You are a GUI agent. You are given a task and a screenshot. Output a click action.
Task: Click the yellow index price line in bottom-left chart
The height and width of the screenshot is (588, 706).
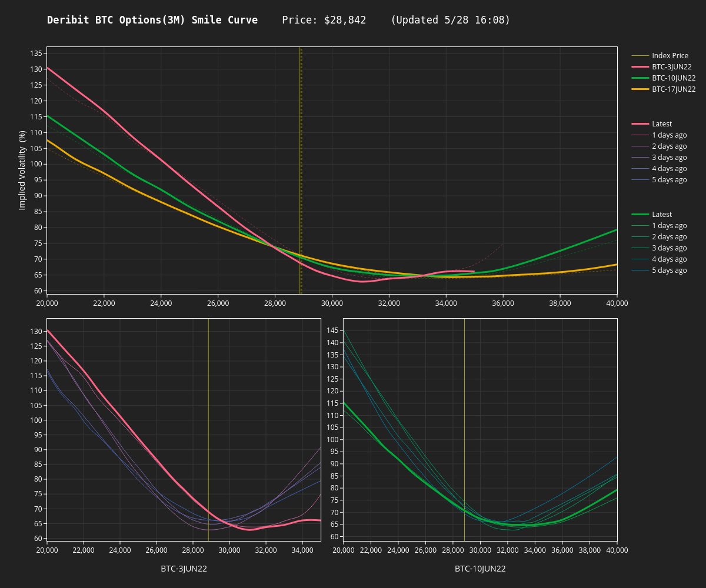coord(208,429)
